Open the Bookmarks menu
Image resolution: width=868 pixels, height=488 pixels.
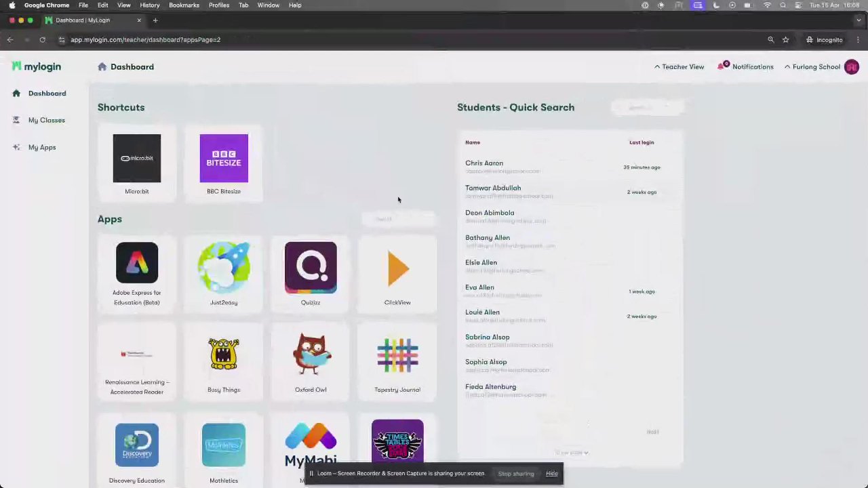(x=184, y=5)
